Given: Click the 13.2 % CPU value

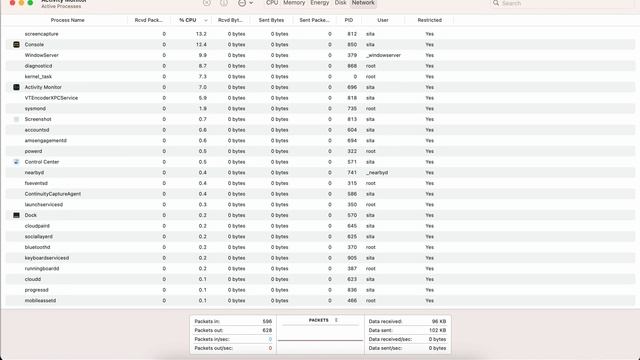Looking at the screenshot, I should click(x=201, y=34).
